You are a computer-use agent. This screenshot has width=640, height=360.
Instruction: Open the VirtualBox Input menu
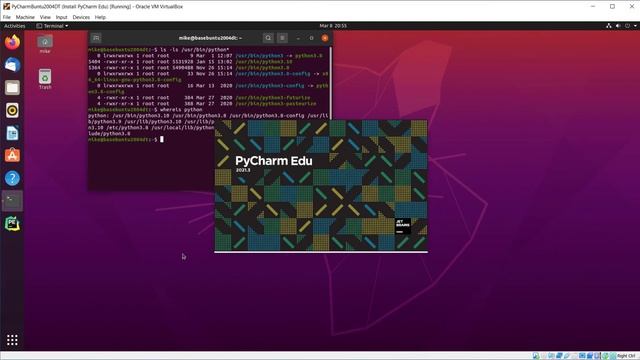coord(62,17)
